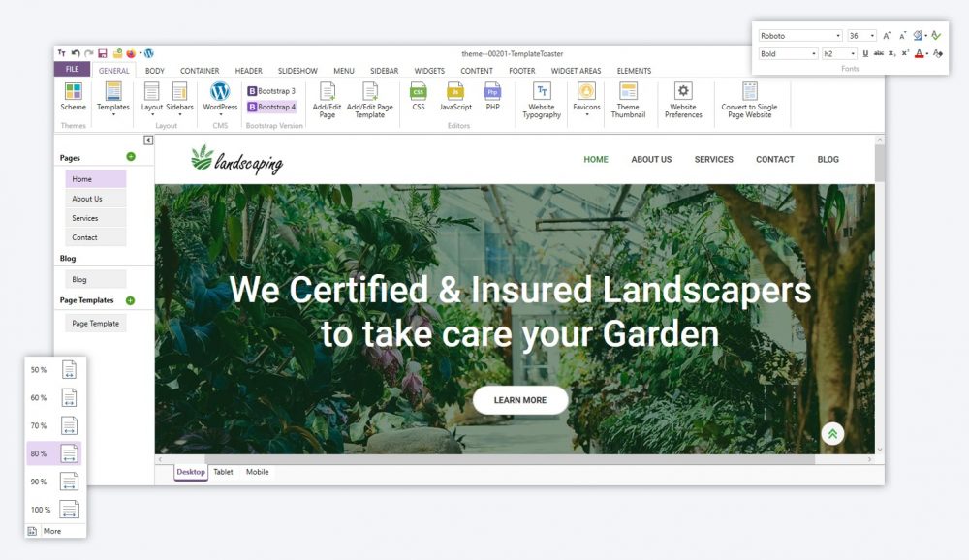The image size is (969, 560).
Task: Open the ABOUT US navigation link
Action: (651, 160)
